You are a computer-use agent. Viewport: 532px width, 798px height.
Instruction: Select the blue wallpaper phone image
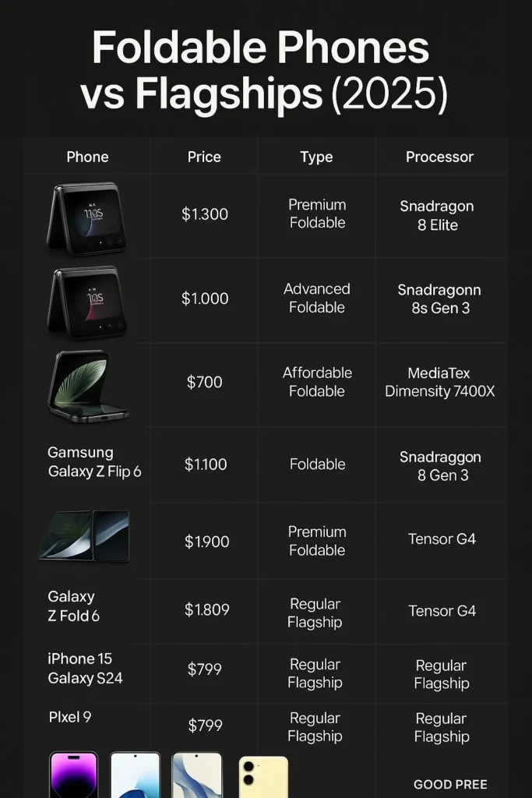136,775
